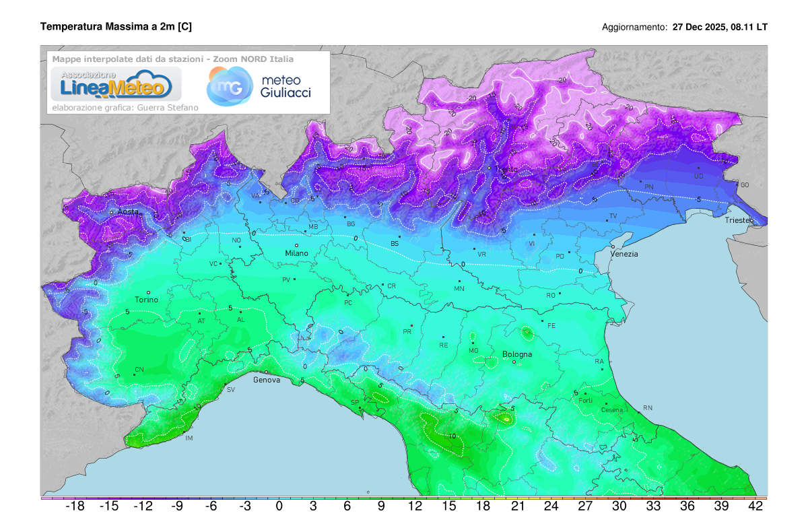This screenshot has height=532, width=808.
Task: Select the Venezia city label
Action: pyautogui.click(x=624, y=254)
